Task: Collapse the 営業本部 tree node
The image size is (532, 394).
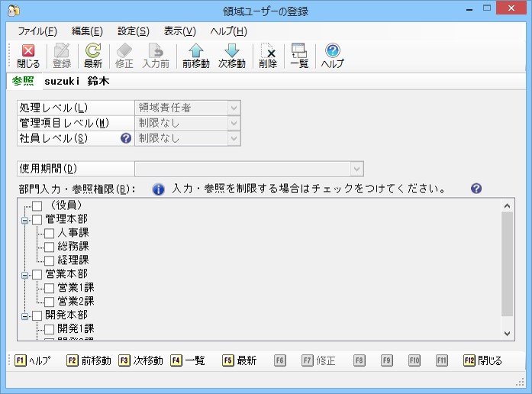Action: (24, 275)
